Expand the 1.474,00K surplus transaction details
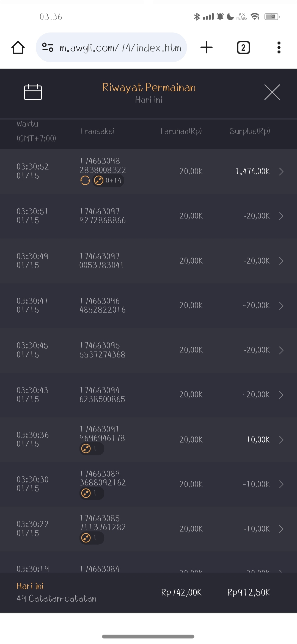Image resolution: width=297 pixels, height=644 pixels. pyautogui.click(x=281, y=171)
